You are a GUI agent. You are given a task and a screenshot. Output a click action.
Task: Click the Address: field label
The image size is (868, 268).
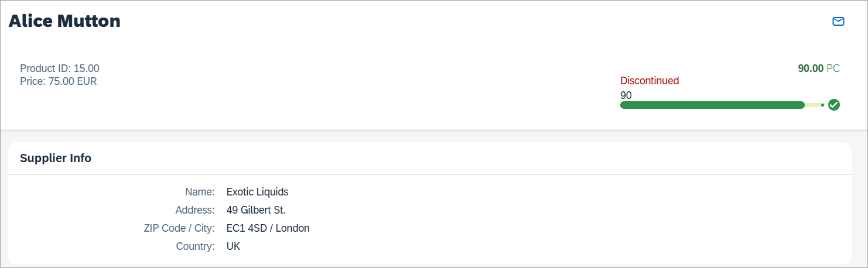click(x=195, y=210)
